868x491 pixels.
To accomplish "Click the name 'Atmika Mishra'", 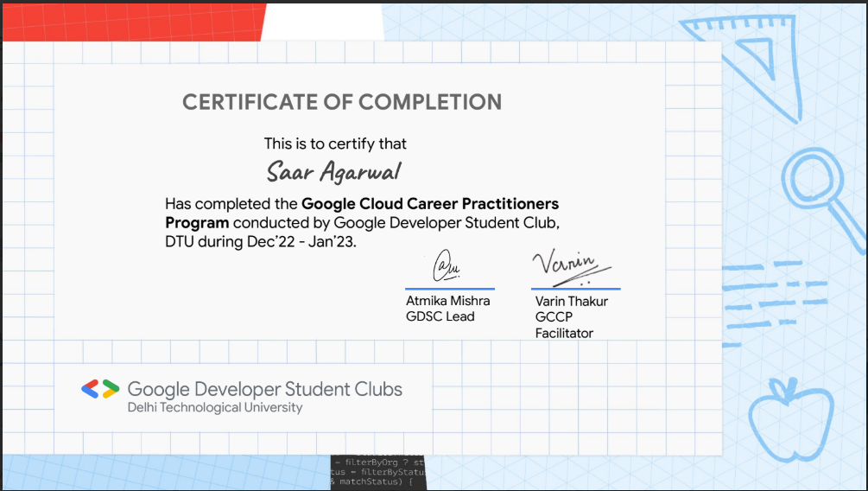I will [x=448, y=301].
